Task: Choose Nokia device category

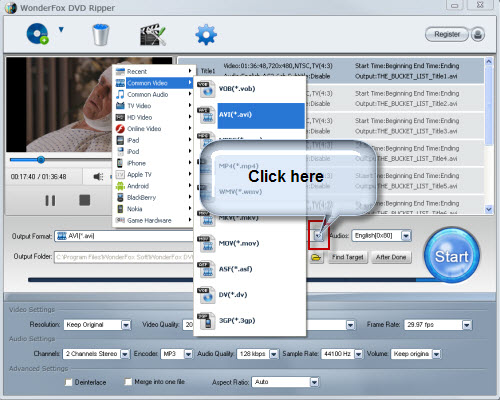Action: (x=153, y=209)
